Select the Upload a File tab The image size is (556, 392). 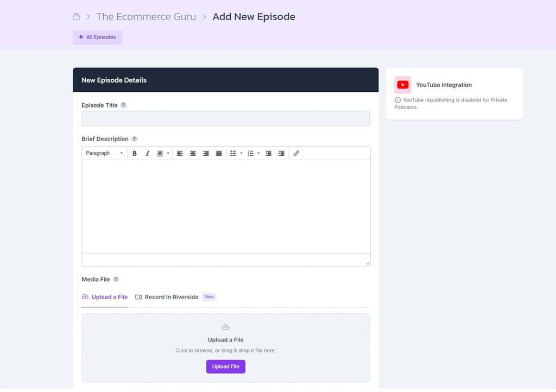105,297
